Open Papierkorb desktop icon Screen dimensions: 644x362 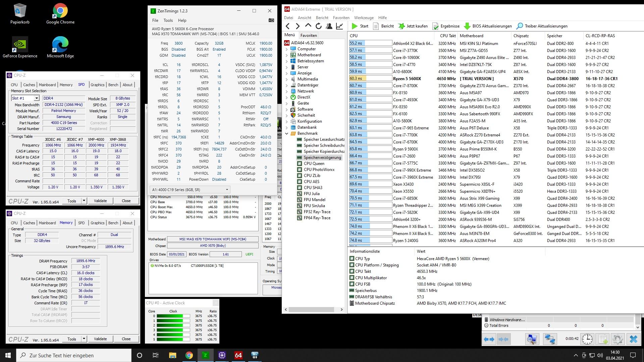click(20, 14)
